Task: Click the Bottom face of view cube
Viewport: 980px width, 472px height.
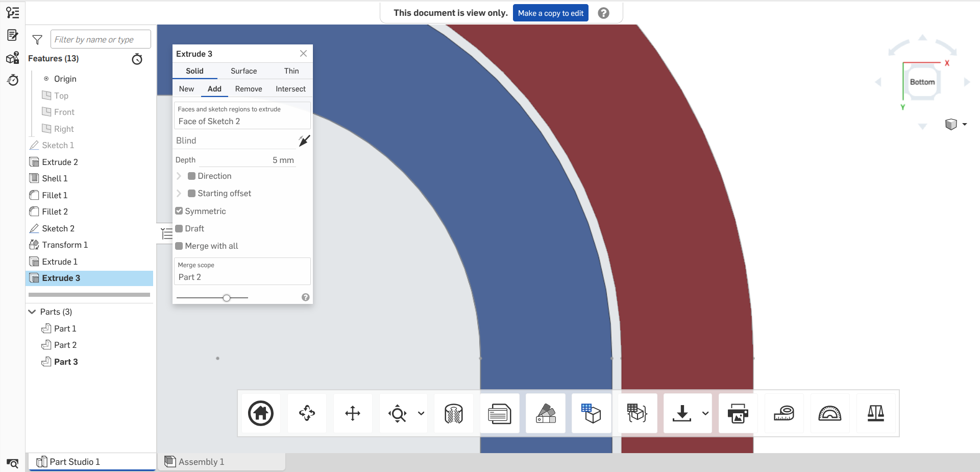Action: pos(922,82)
